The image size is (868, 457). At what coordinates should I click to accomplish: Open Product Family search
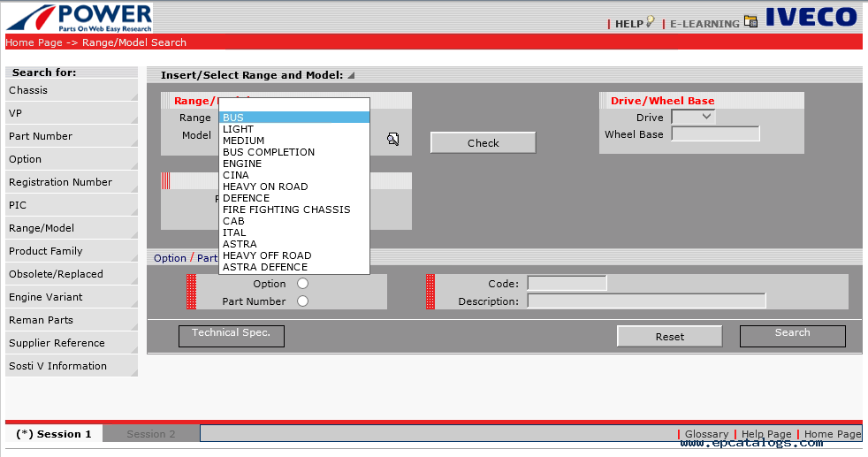tap(72, 251)
